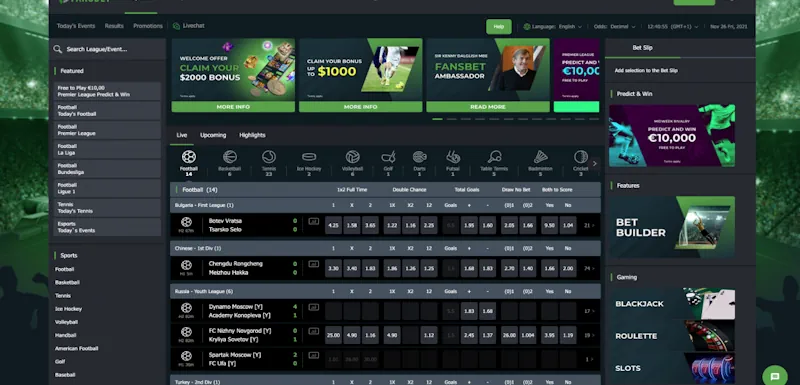
Task: Switch to the Highlights tab
Action: [x=252, y=135]
